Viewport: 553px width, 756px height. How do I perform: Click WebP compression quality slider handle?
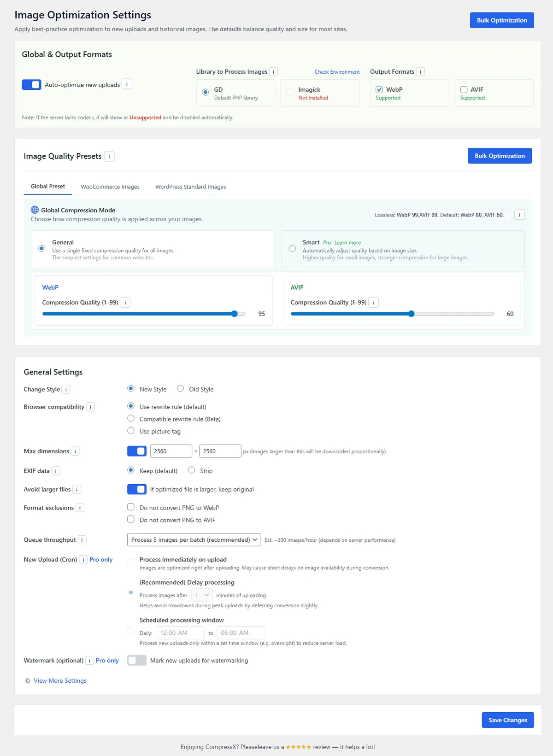click(x=235, y=314)
